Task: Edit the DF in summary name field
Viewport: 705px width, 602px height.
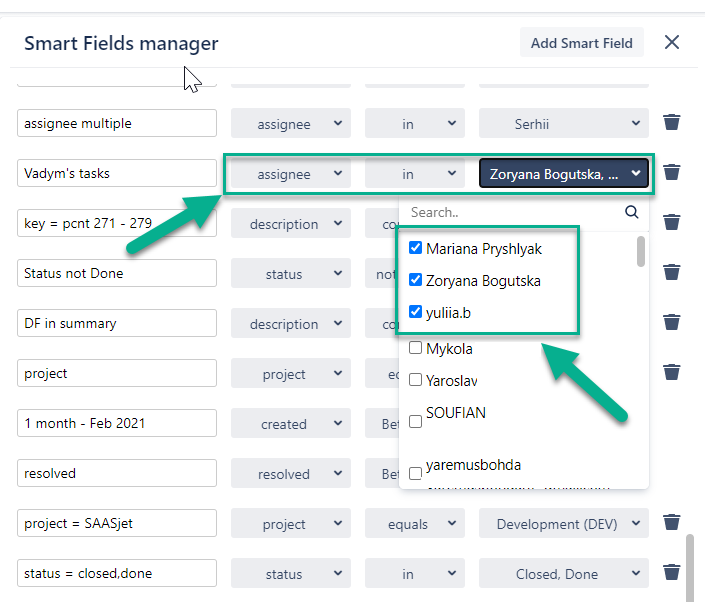Action: (117, 323)
